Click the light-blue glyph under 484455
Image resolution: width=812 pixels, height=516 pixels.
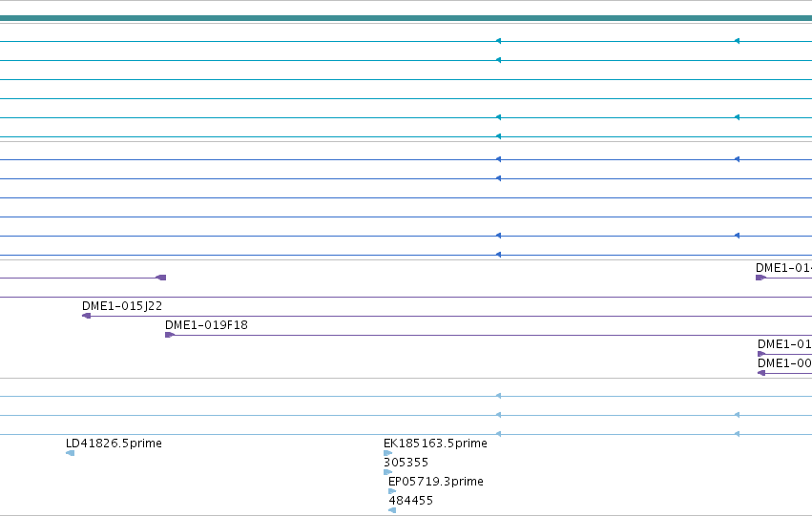coord(392,510)
